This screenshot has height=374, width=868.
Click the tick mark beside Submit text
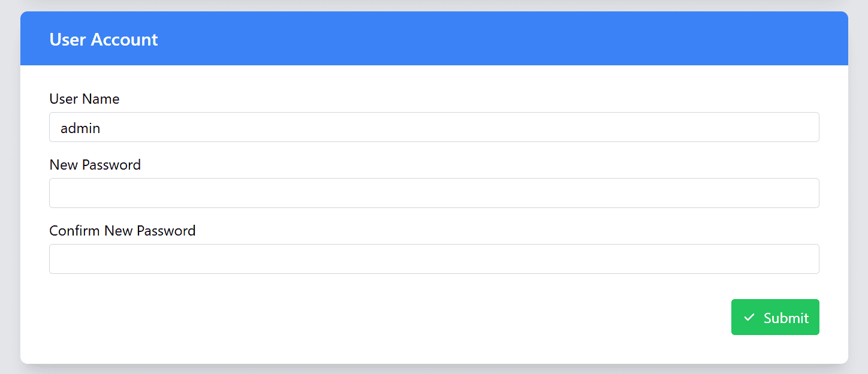click(749, 318)
